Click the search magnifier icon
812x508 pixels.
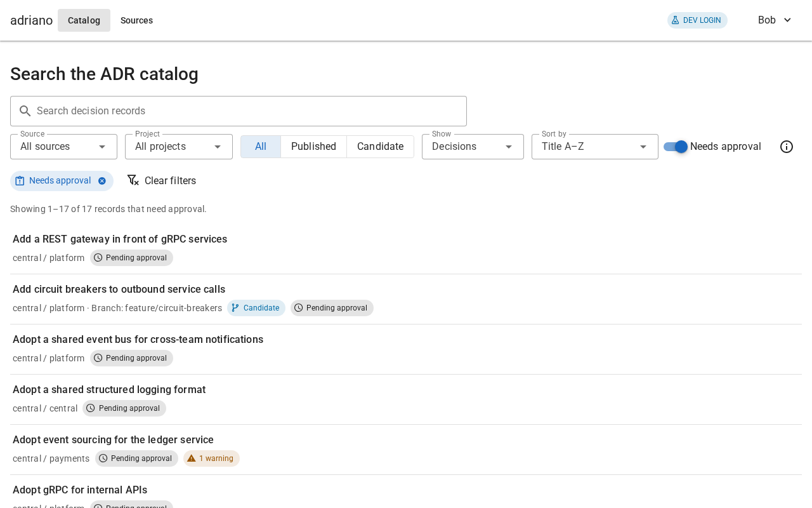25,111
